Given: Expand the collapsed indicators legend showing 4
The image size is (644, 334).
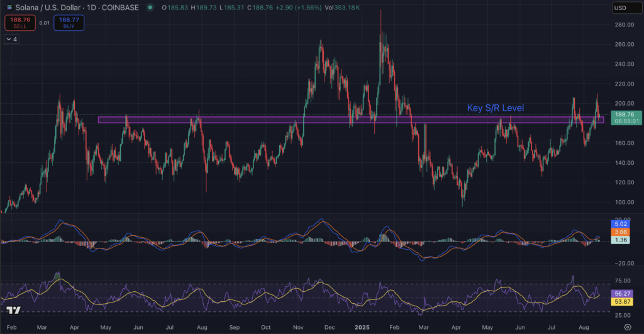Looking at the screenshot, I should (11, 39).
